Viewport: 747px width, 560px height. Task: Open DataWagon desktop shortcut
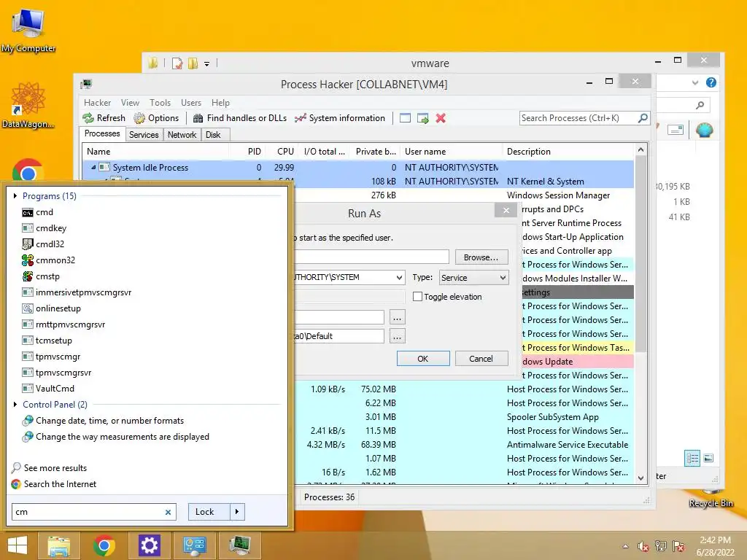[x=28, y=105]
